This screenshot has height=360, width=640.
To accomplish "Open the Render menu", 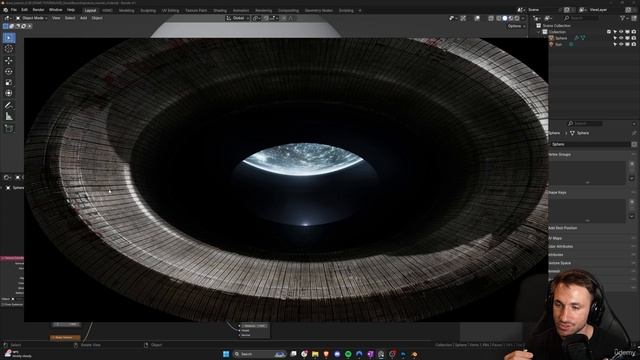I will coord(38,10).
